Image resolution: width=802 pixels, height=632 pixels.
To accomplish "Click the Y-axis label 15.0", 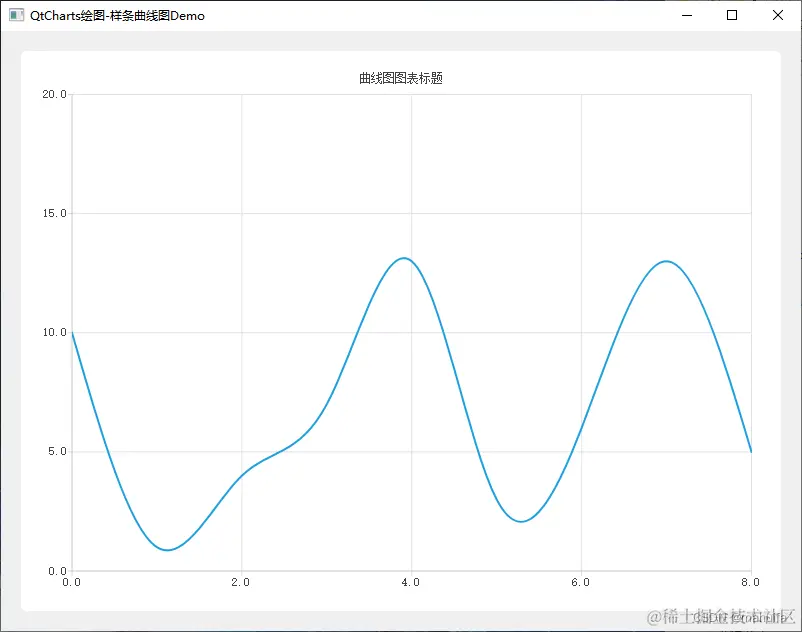I will click(54, 213).
